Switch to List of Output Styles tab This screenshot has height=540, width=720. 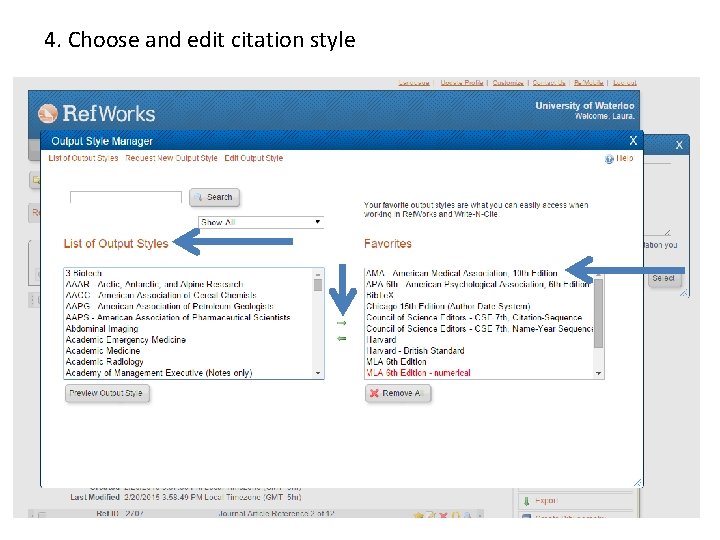click(x=84, y=158)
